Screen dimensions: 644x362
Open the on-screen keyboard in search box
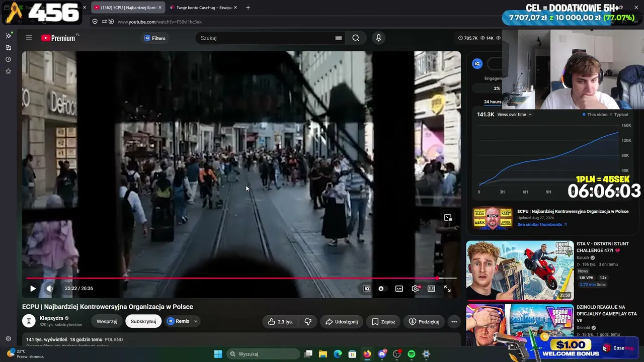pyautogui.click(x=339, y=38)
